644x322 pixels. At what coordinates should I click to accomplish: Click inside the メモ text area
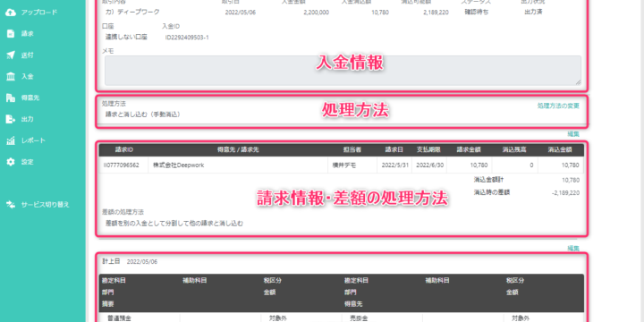click(x=343, y=71)
